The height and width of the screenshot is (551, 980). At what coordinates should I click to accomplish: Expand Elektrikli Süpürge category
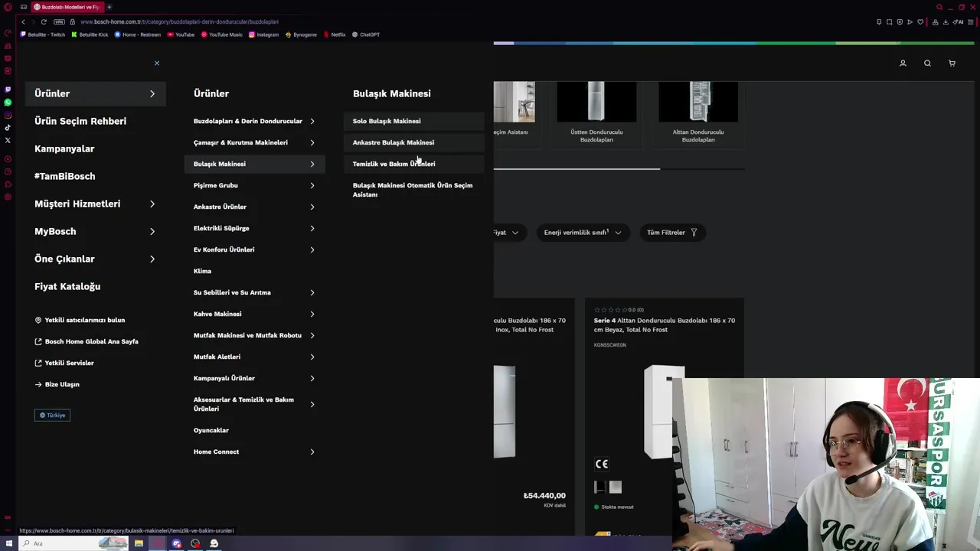pos(255,228)
